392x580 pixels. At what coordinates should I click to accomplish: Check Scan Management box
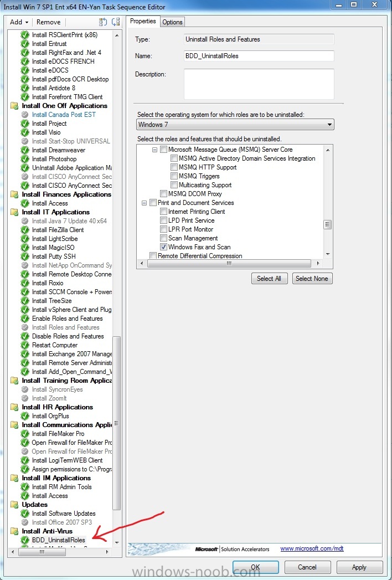[x=163, y=238]
